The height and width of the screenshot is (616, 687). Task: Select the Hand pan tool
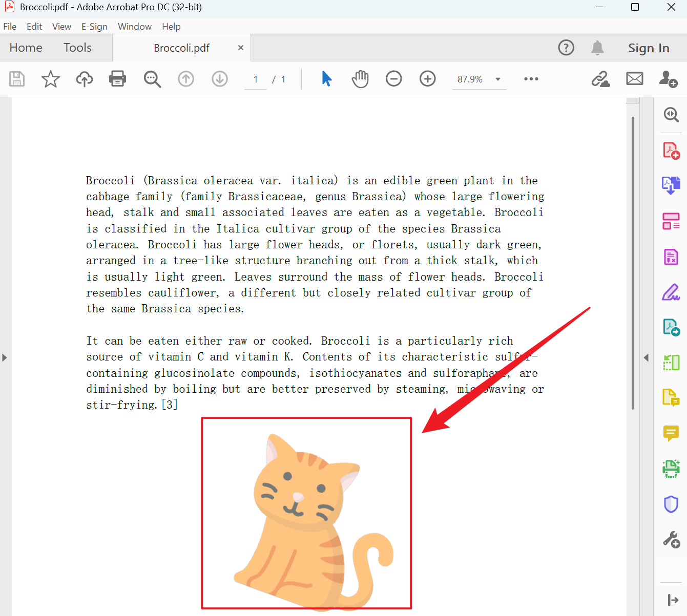click(360, 79)
